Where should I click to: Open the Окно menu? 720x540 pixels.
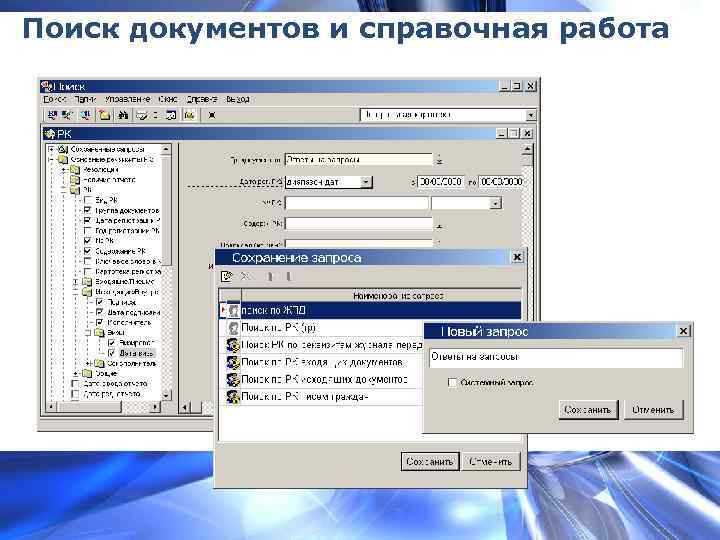[168, 99]
